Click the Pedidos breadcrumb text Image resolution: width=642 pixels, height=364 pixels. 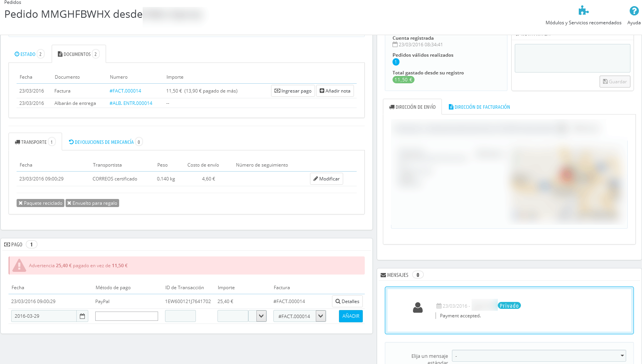[13, 2]
